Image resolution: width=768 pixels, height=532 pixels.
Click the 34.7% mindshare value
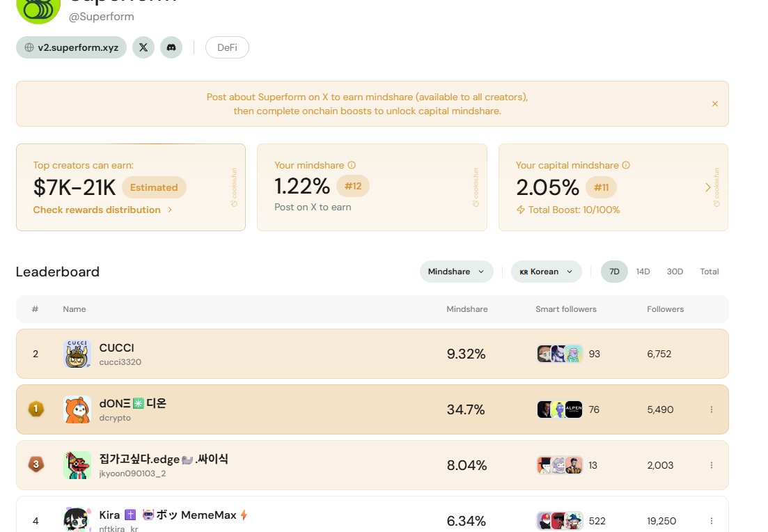tap(466, 409)
